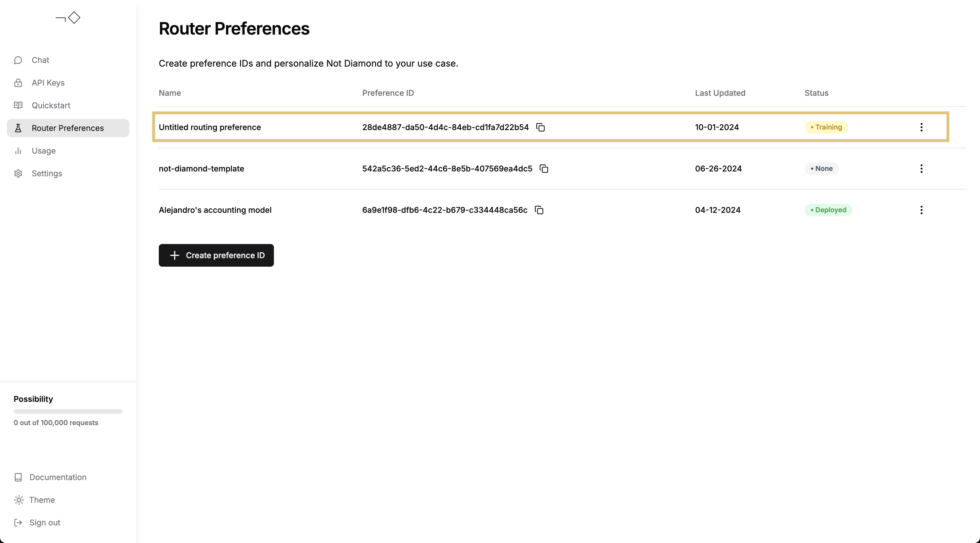Image resolution: width=980 pixels, height=543 pixels.
Task: Open the Chat page
Action: (x=40, y=60)
